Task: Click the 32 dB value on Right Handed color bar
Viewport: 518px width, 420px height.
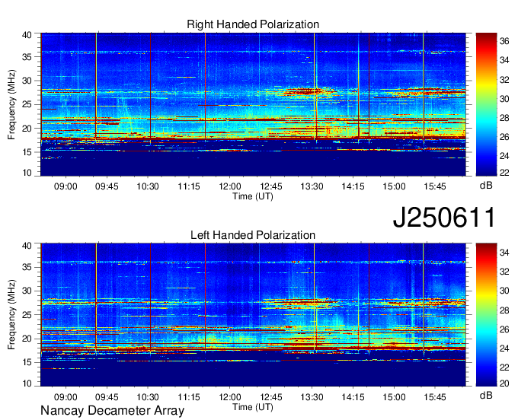Action: (x=504, y=80)
